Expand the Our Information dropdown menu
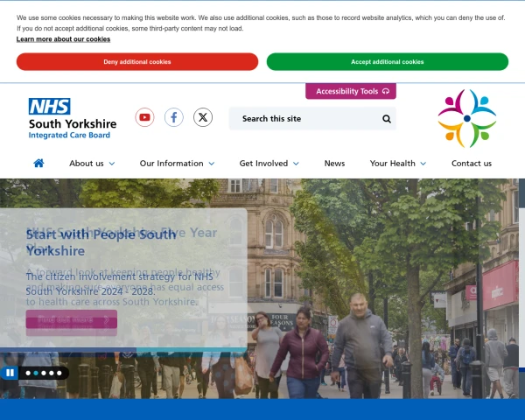The height and width of the screenshot is (420, 525). (177, 164)
